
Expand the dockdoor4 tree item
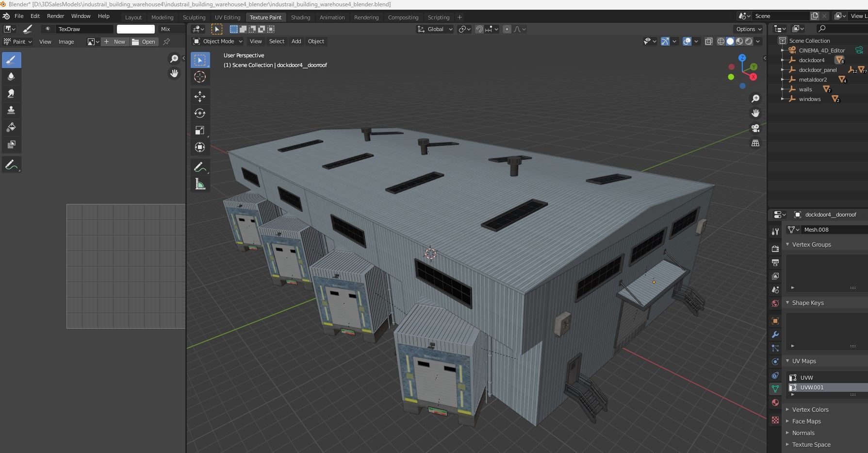783,60
